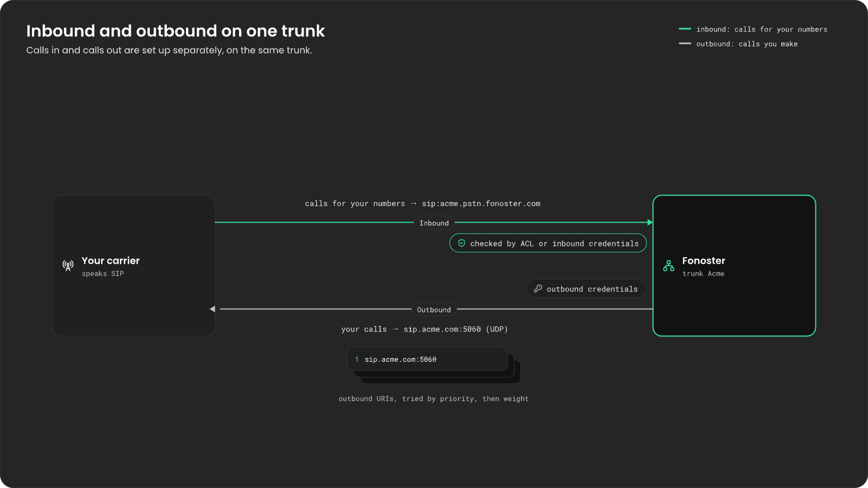Image resolution: width=868 pixels, height=488 pixels.
Task: Click 'your calls → sip.acme.com:5060 (UDP)' text
Action: 425,329
